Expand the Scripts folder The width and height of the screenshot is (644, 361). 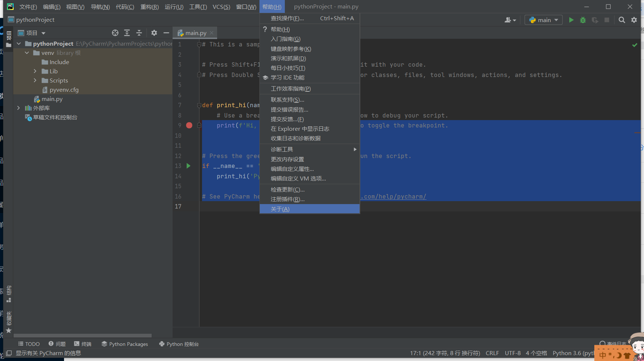click(35, 80)
